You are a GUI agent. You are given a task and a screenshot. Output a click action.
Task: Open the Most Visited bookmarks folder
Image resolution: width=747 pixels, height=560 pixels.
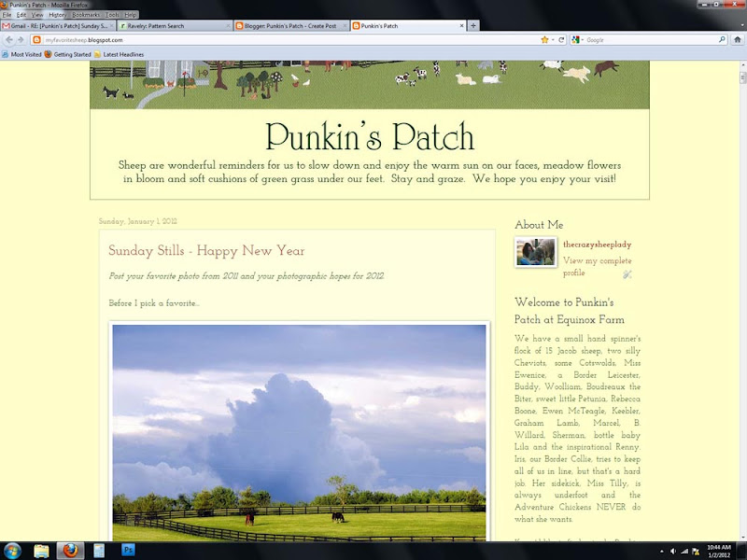[x=21, y=54]
